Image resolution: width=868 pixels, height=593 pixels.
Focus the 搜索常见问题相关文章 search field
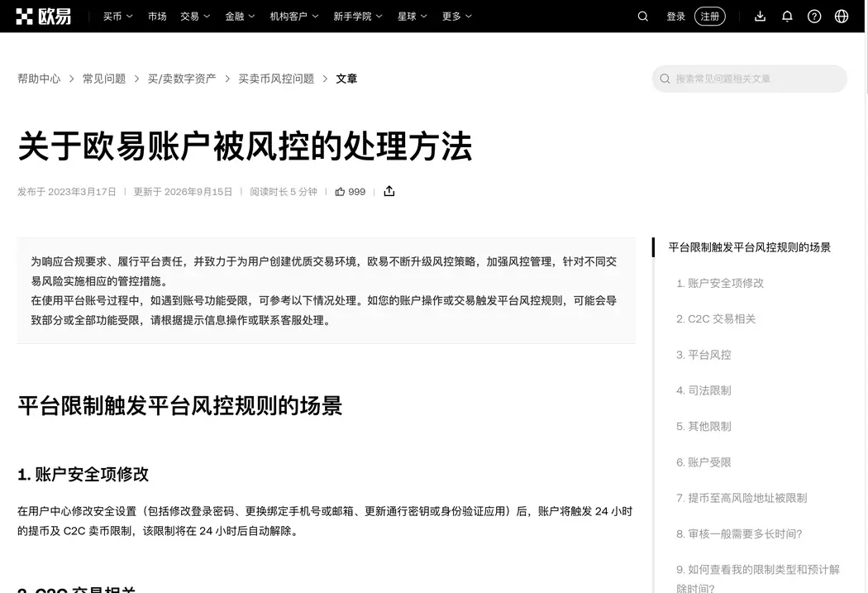750,79
